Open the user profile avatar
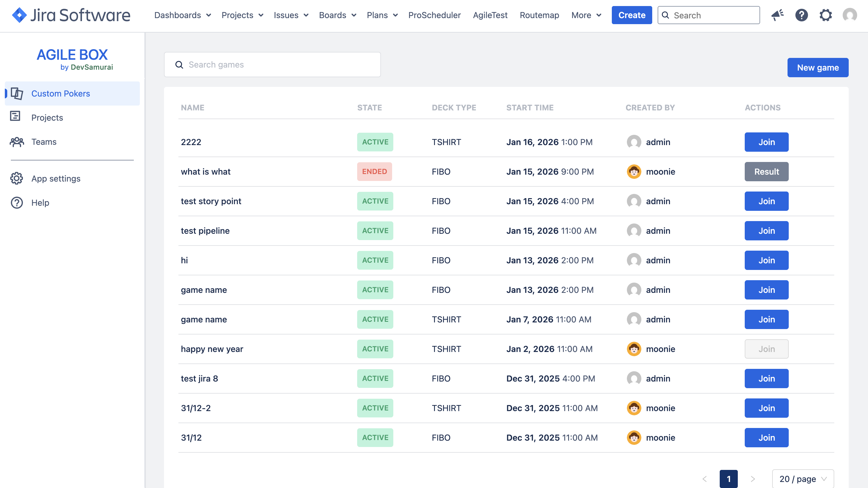 [x=850, y=15]
